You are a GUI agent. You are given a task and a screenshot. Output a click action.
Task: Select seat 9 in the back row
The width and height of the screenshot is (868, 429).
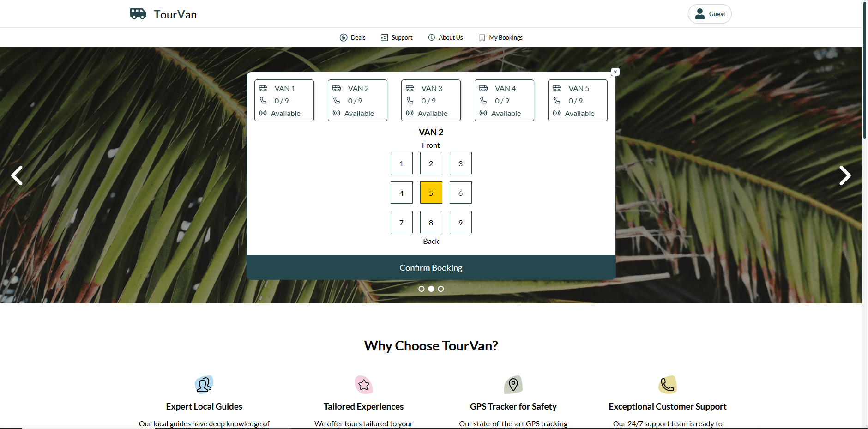pos(460,223)
